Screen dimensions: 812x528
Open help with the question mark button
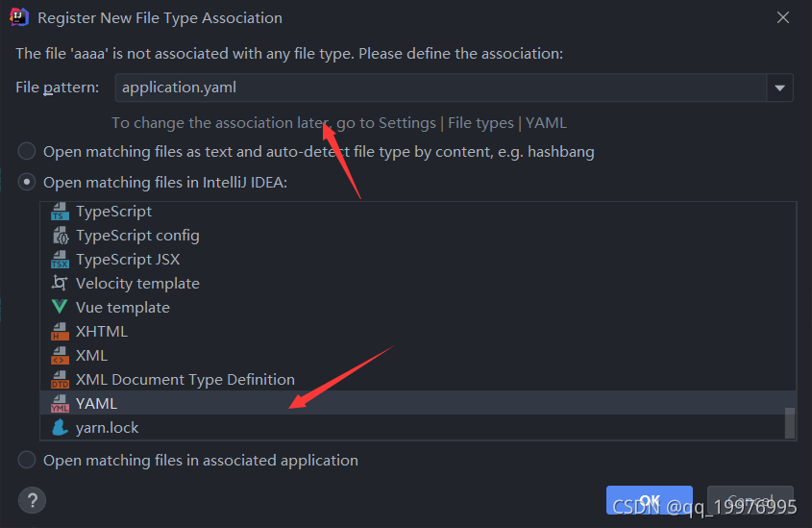[x=32, y=500]
